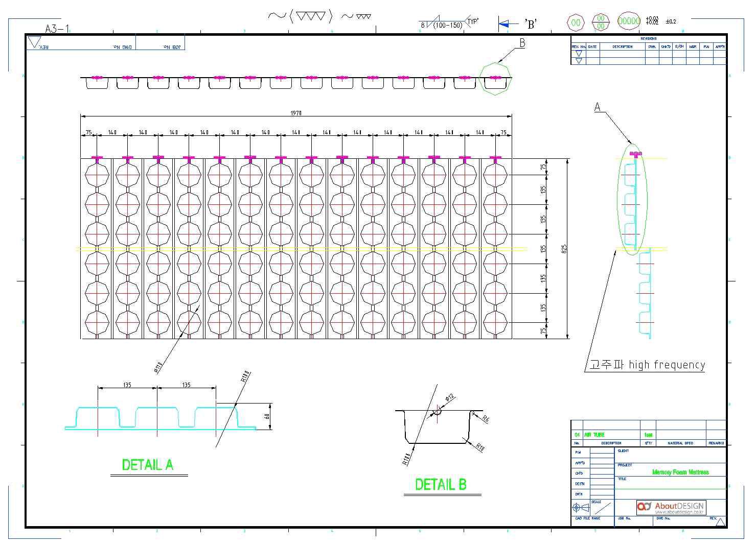This screenshot has height=545, width=756.
Task: Click the red octagon balloon with 00
Action: [576, 22]
